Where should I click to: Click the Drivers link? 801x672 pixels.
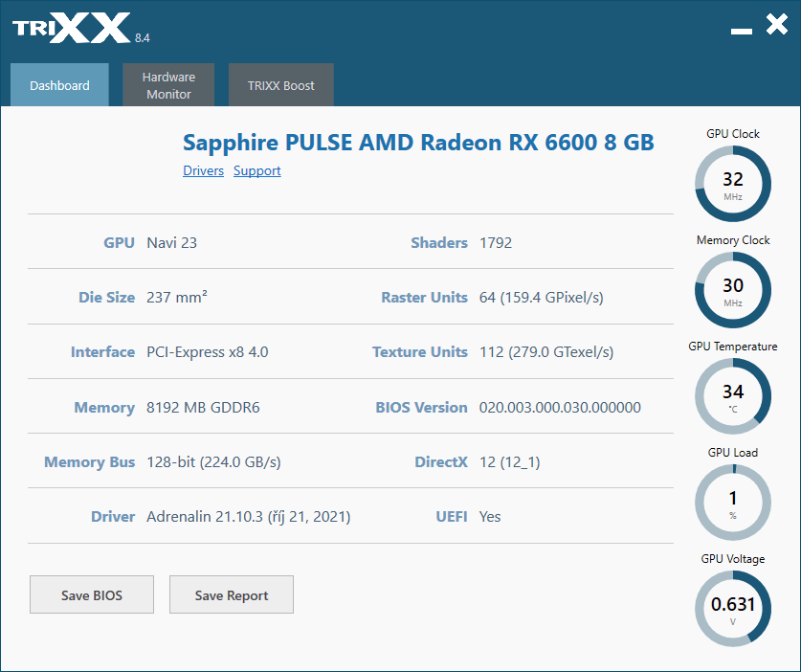coord(203,170)
